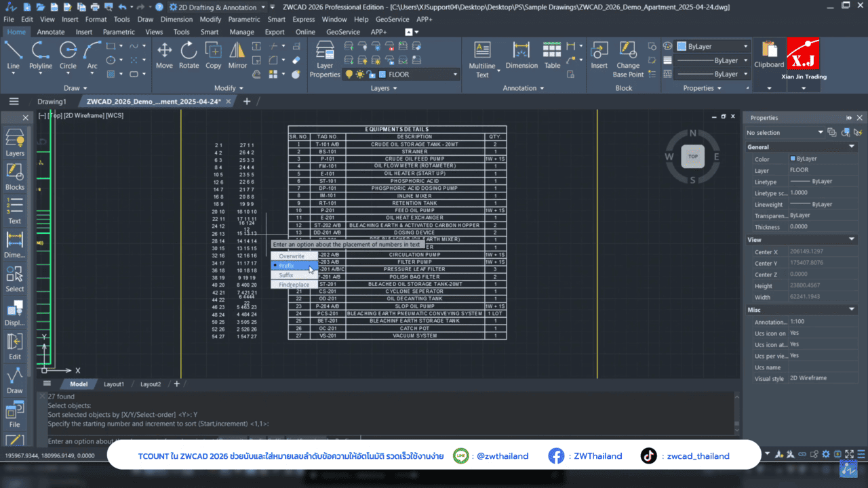Open the FLOOR layer dropdown
The height and width of the screenshot is (488, 868).
pyautogui.click(x=454, y=75)
